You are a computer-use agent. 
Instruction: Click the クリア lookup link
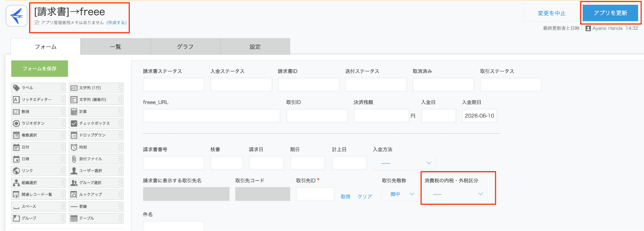[365, 196]
